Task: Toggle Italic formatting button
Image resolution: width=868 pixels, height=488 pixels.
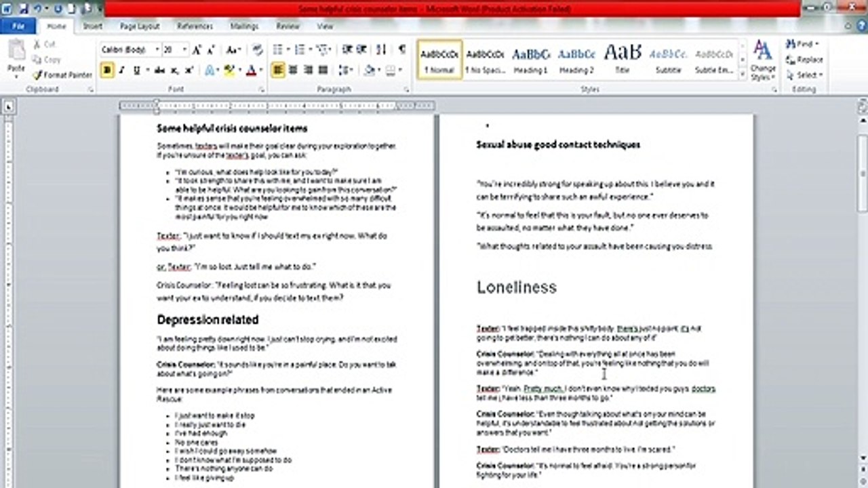Action: pyautogui.click(x=122, y=70)
